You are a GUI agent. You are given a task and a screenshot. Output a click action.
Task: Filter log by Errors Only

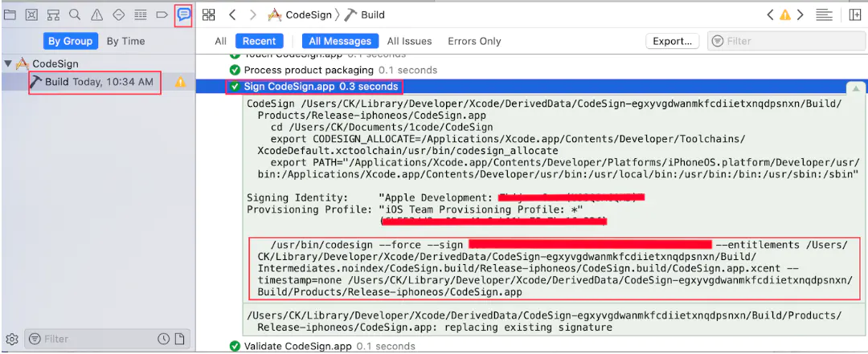click(474, 41)
